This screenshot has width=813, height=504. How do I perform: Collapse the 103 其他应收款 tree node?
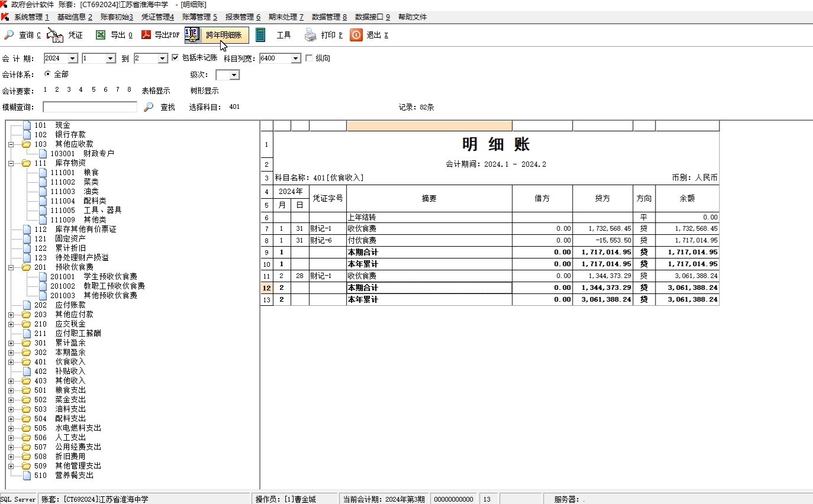[x=11, y=144]
